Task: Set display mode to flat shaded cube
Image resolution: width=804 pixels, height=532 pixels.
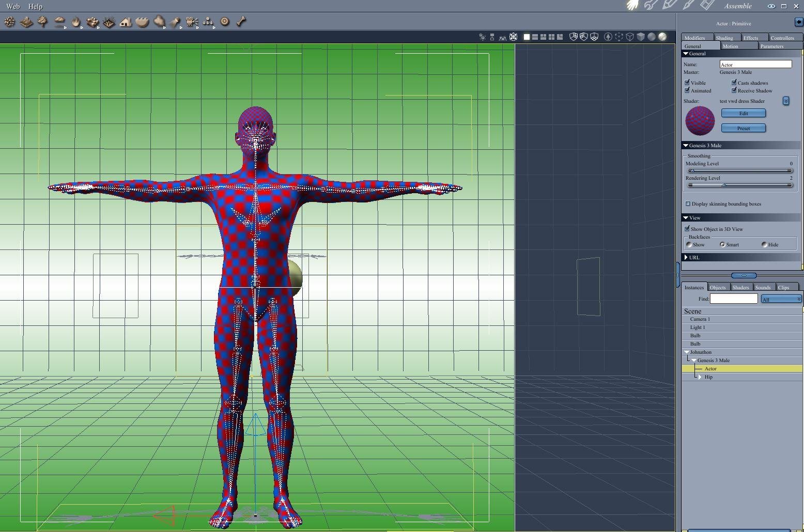Action: coord(641,37)
